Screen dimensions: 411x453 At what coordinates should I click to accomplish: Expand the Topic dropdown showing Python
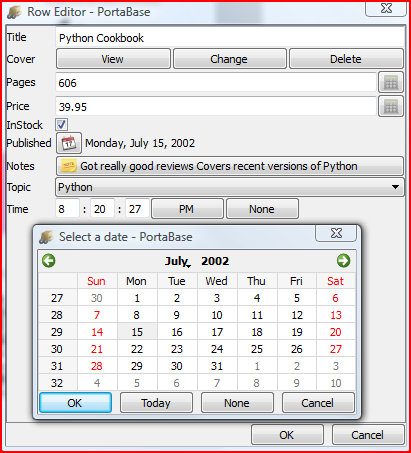230,187
